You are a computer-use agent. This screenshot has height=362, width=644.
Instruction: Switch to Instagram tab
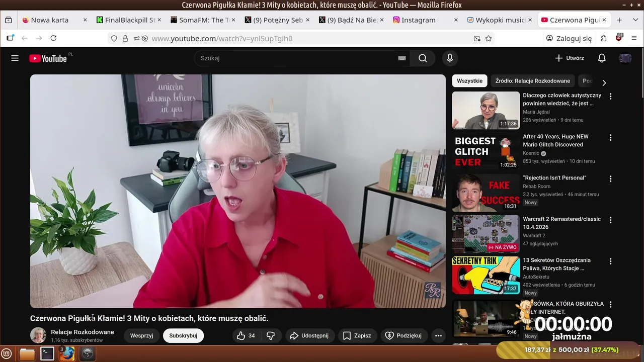pyautogui.click(x=425, y=20)
